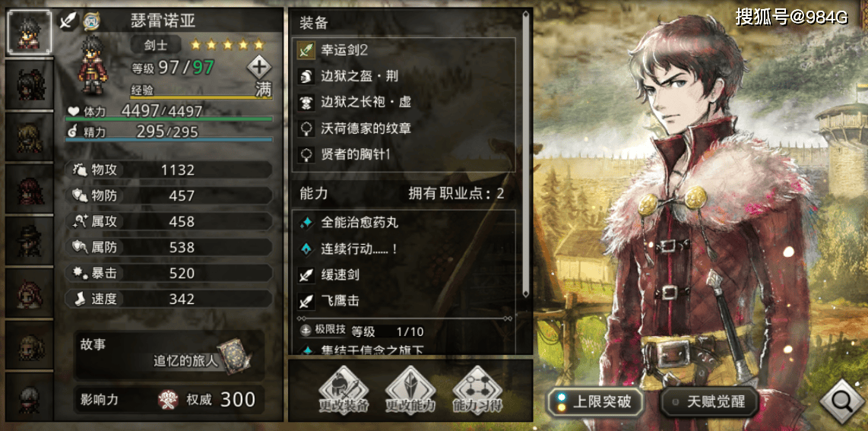The height and width of the screenshot is (431, 868).
Task: Click the 剑士 job label button
Action: click(155, 44)
